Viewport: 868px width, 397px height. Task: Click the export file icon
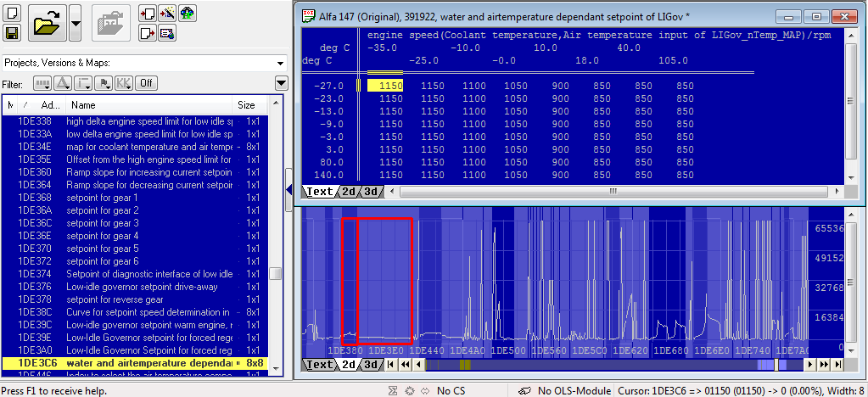(148, 33)
